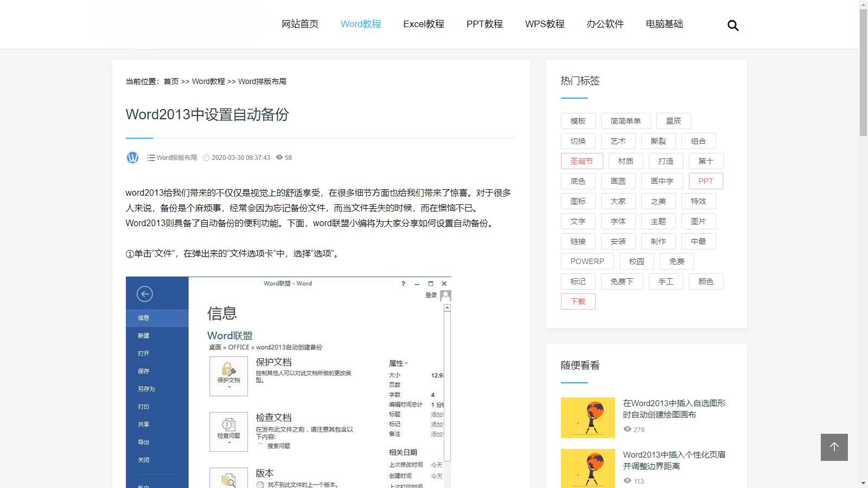
Task: Select the 切换 tag
Action: tap(578, 141)
